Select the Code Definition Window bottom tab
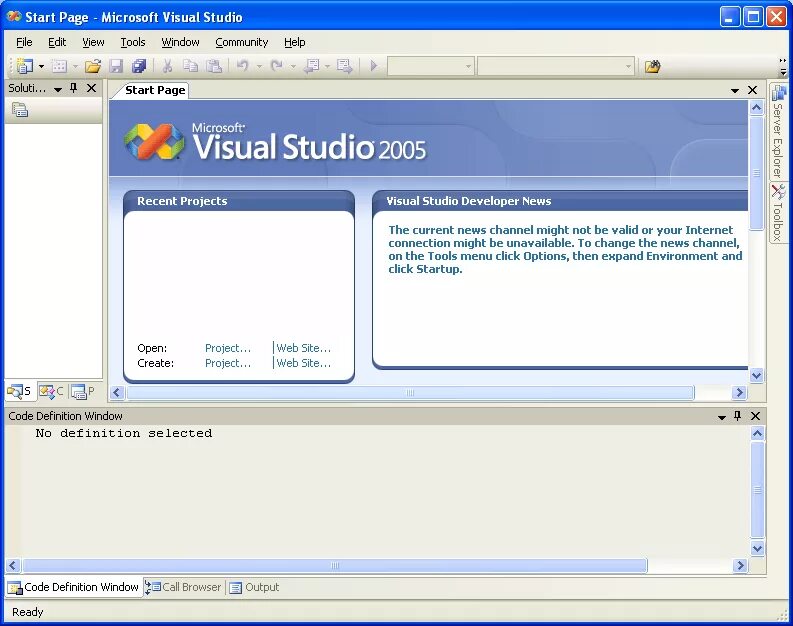 (74, 587)
